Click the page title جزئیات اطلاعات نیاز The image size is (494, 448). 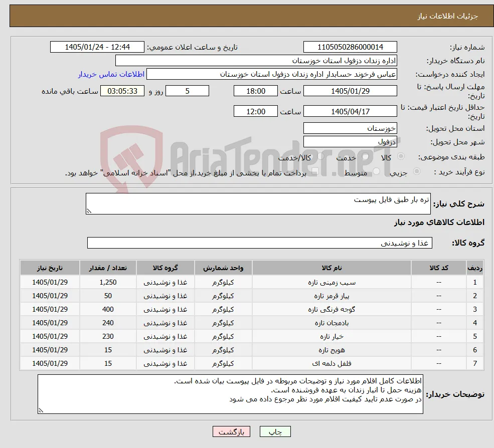448,16
